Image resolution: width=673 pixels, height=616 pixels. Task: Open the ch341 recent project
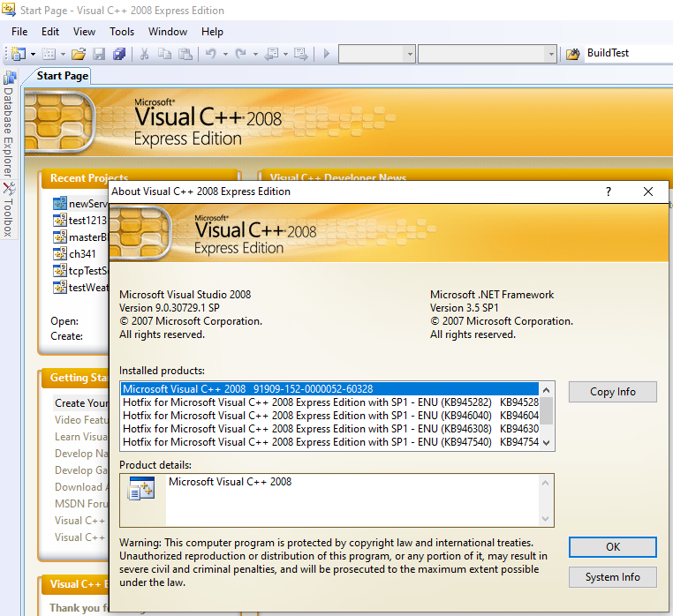[x=82, y=254]
